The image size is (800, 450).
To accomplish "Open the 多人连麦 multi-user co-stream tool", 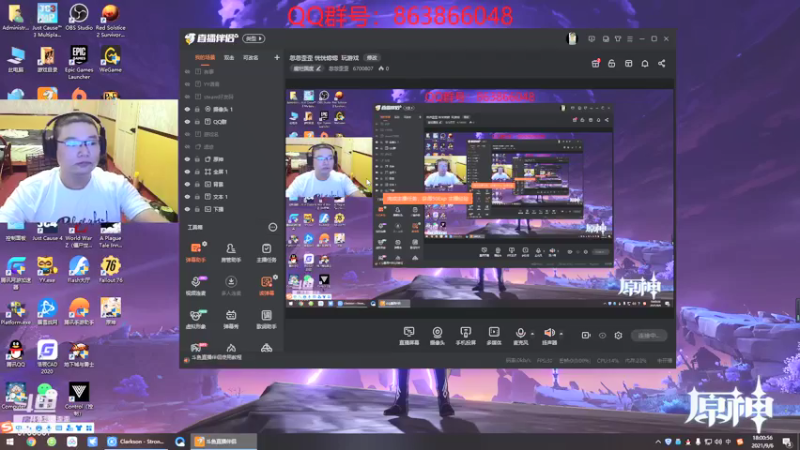I will 231,286.
